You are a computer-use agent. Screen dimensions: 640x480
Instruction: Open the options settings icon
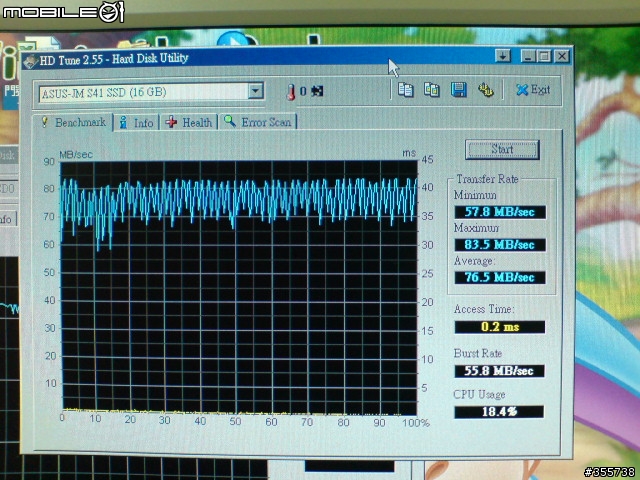[485, 90]
